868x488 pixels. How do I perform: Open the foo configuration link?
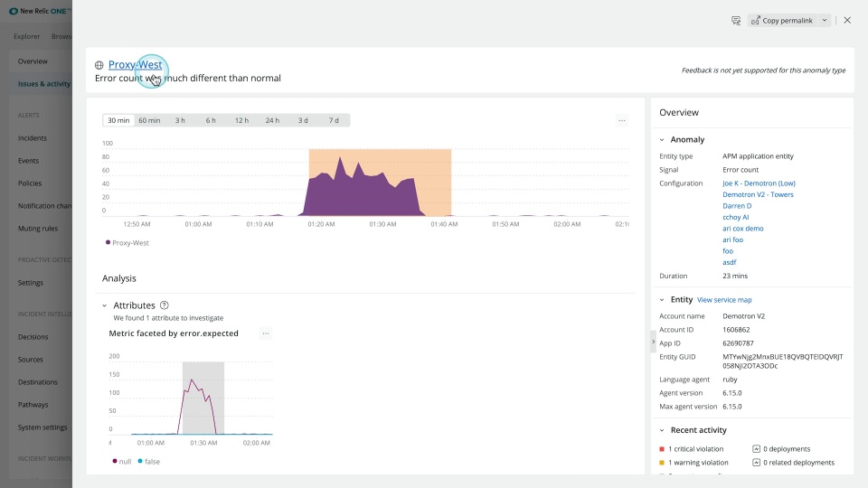point(727,250)
